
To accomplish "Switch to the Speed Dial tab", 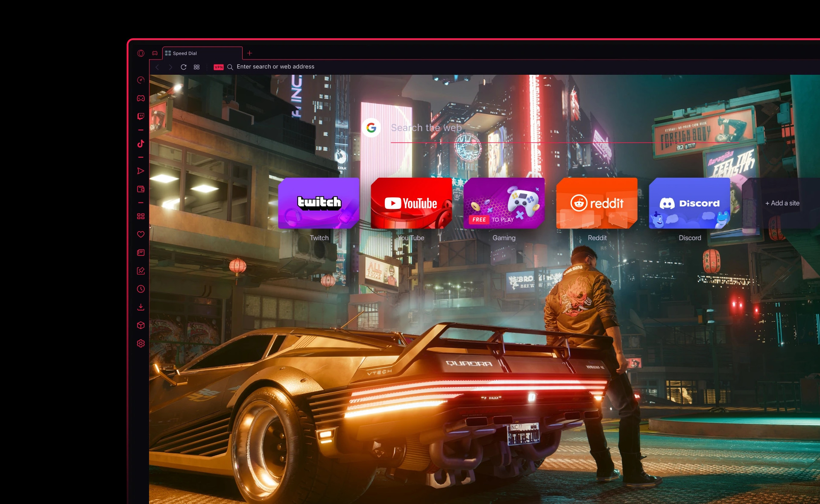I will (x=202, y=53).
